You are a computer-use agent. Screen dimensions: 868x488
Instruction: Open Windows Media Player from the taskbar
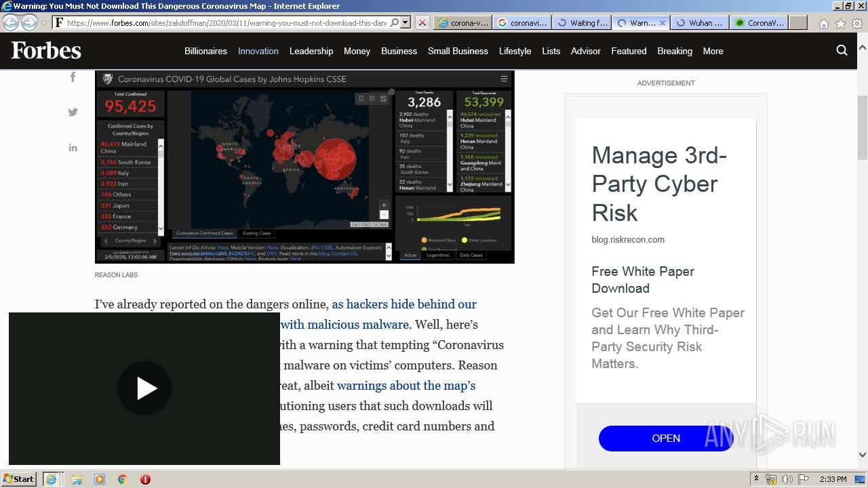tap(100, 479)
